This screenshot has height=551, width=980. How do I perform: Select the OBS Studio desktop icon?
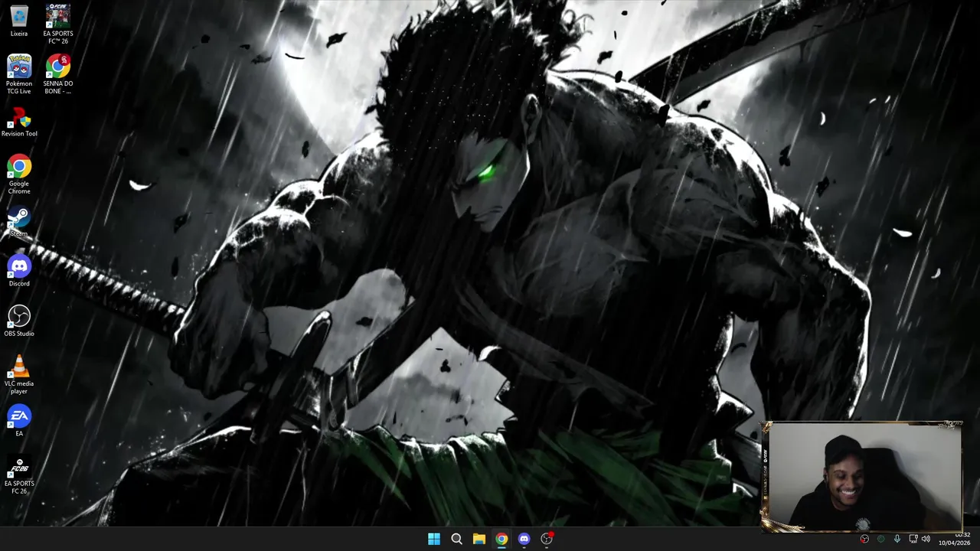[19, 321]
